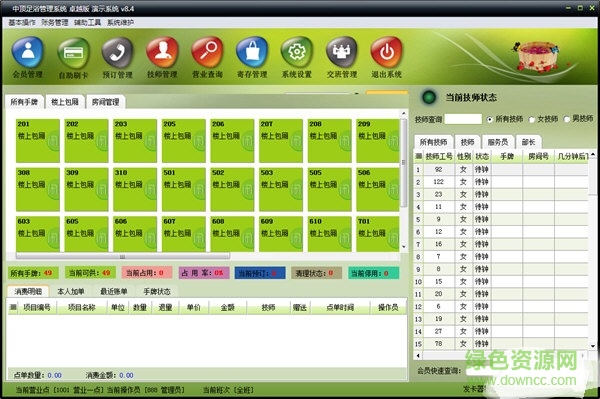
Task: Sort by the 技师工号 column header
Action: click(439, 156)
